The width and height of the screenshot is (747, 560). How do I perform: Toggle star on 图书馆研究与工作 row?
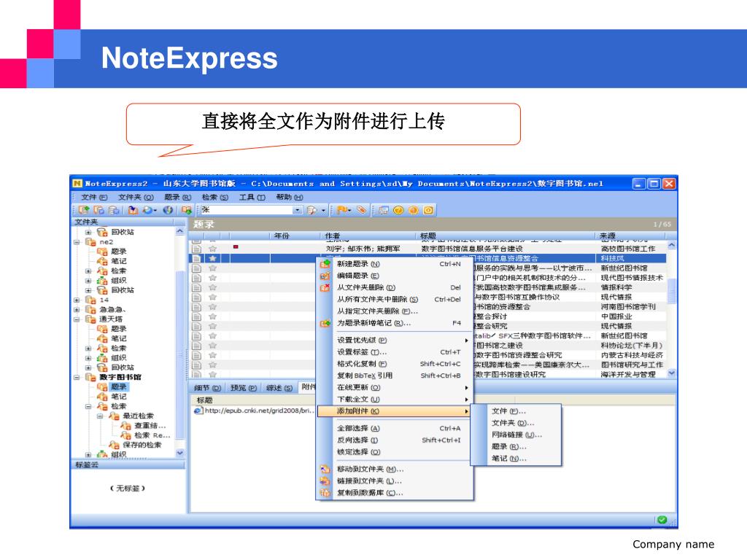[212, 365]
